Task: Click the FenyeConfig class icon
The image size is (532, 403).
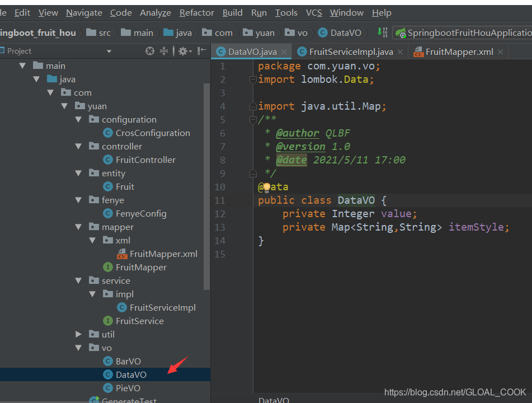Action: tap(107, 214)
